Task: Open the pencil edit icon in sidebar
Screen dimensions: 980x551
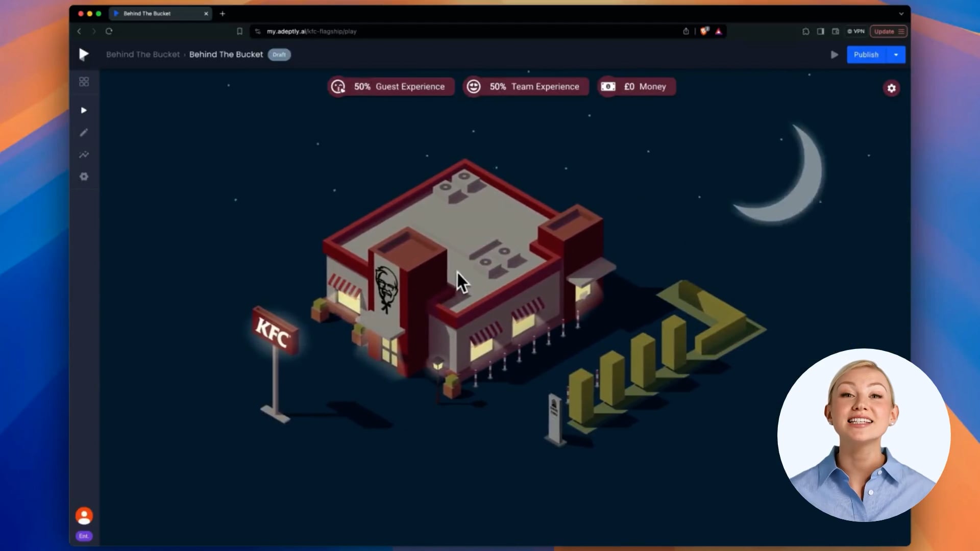Action: tap(84, 133)
